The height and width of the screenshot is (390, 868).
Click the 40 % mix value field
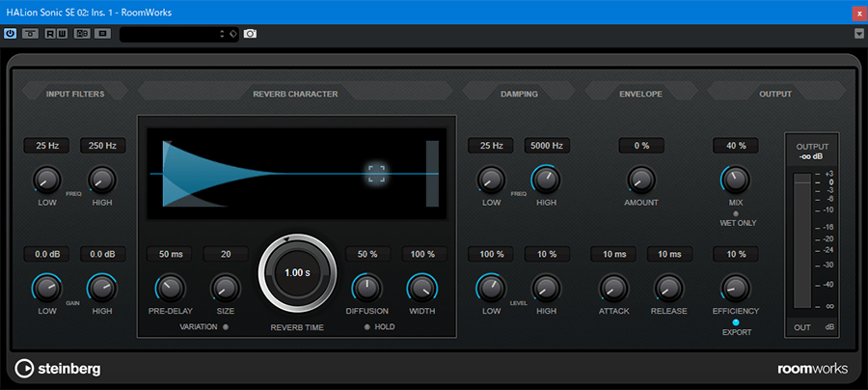736,146
